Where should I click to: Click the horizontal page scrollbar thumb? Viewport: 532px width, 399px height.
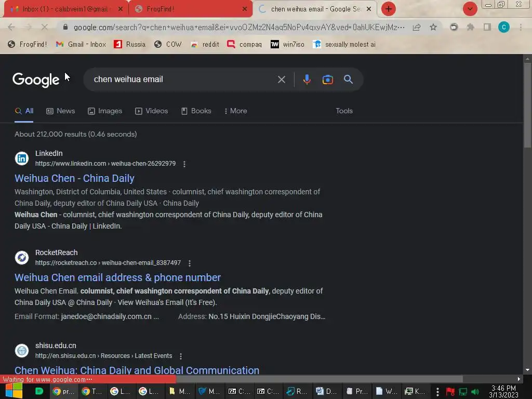pyautogui.click(x=319, y=379)
